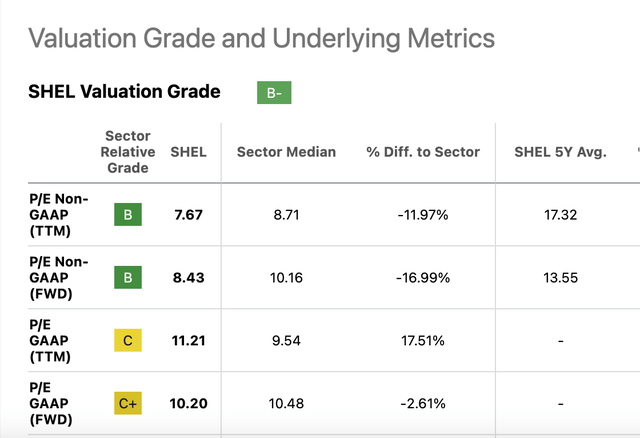Select the SHEL 5Y Avg. column header
The height and width of the screenshot is (438, 640).
pyautogui.click(x=560, y=152)
